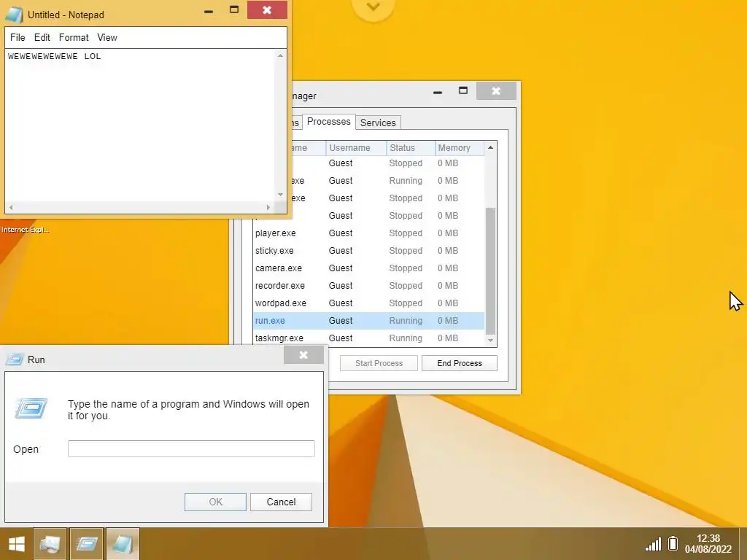Click Notepad's horizontal scroll-left arrow
This screenshot has width=747, height=560.
pyautogui.click(x=11, y=207)
